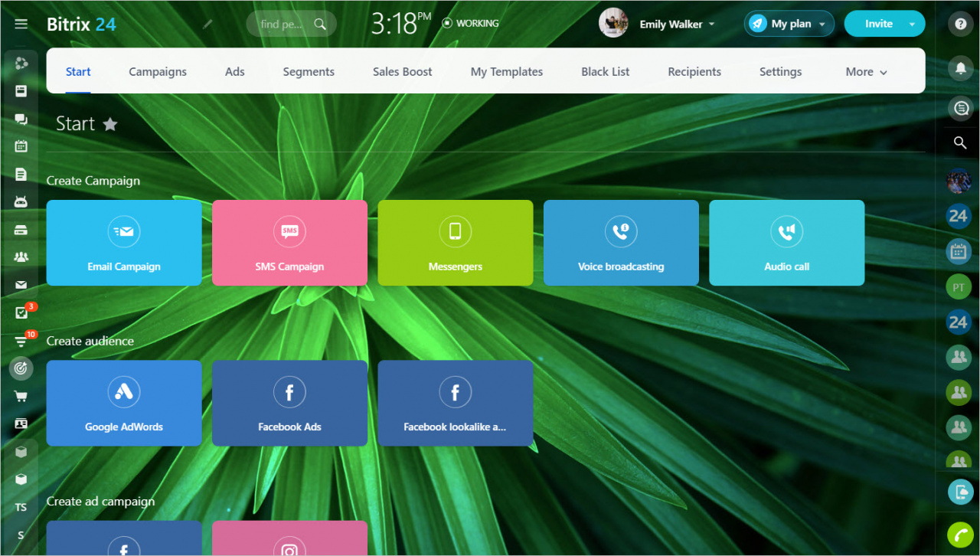Open the workgroups people icon in left sidebar

(x=21, y=257)
